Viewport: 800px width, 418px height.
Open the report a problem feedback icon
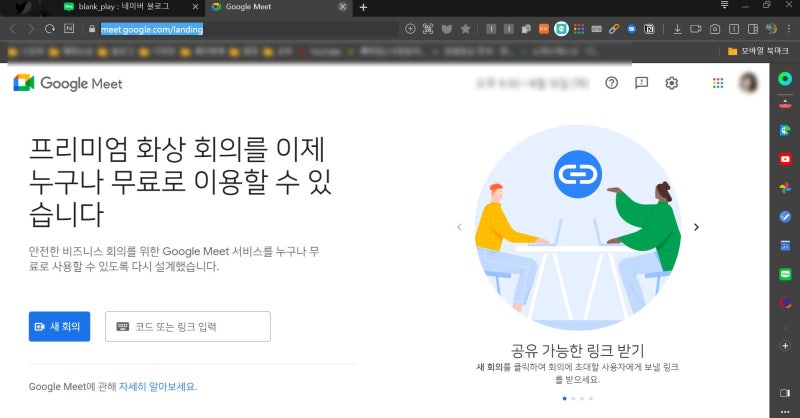(x=641, y=83)
